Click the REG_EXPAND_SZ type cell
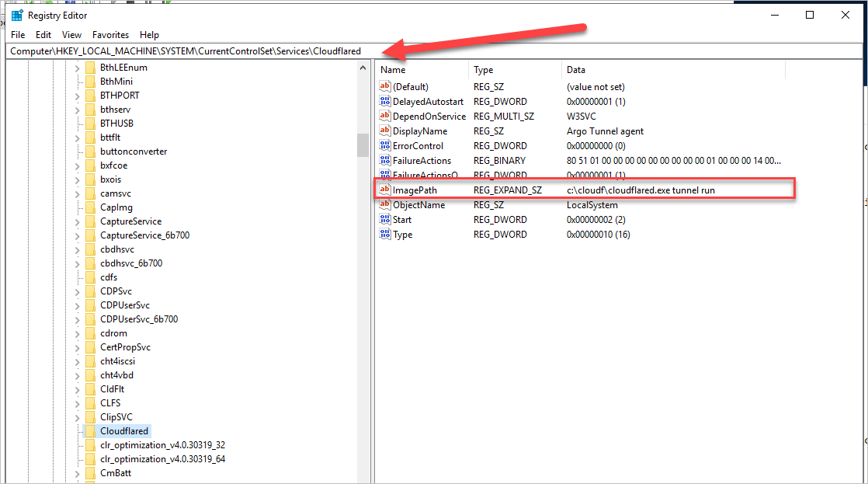 (x=508, y=190)
